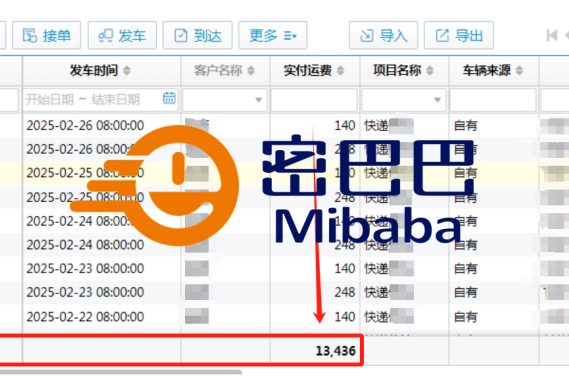Click the 导入 import button
Screen dimensions: 569x378
click(384, 35)
